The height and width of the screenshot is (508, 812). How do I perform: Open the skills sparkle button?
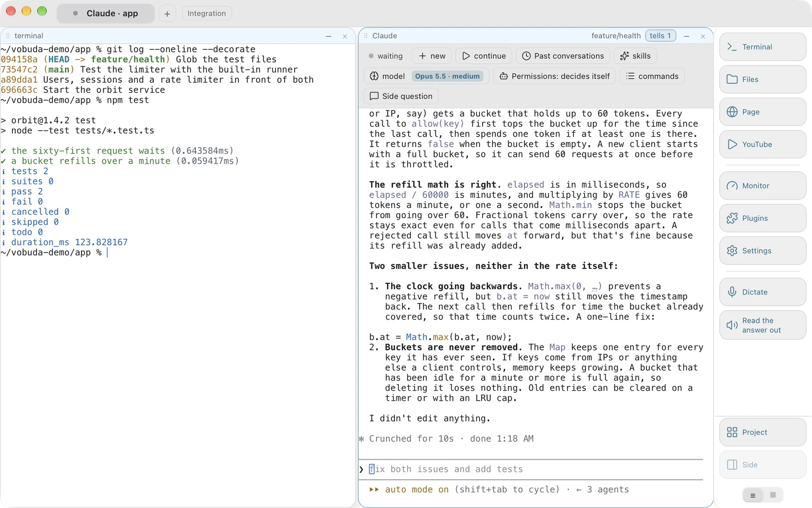click(x=635, y=56)
